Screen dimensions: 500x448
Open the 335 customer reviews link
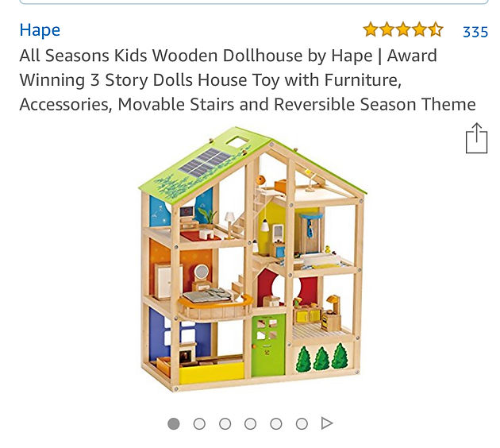(475, 32)
